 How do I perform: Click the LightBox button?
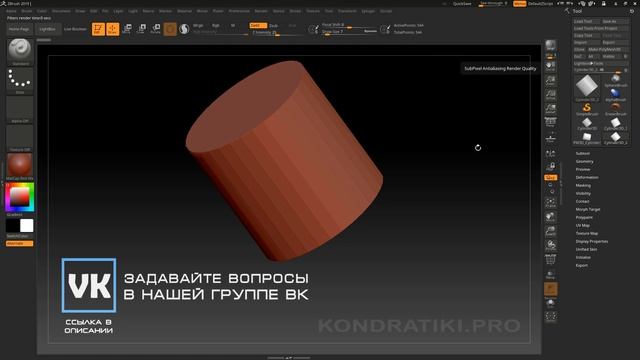tap(47, 29)
